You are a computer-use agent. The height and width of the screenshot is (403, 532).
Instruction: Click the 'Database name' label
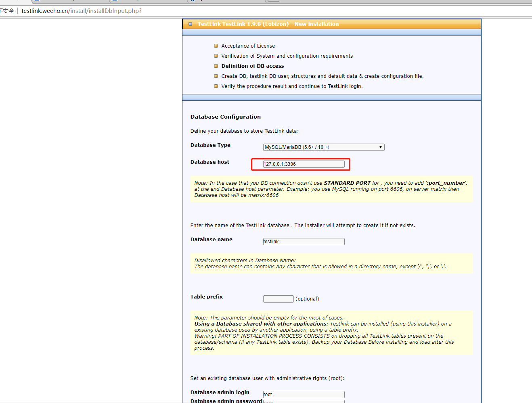pos(212,240)
